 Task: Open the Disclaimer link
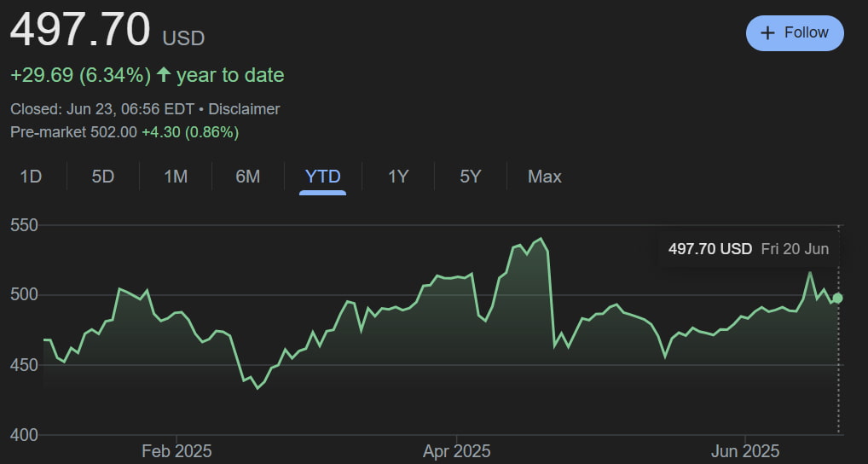pyautogui.click(x=244, y=109)
